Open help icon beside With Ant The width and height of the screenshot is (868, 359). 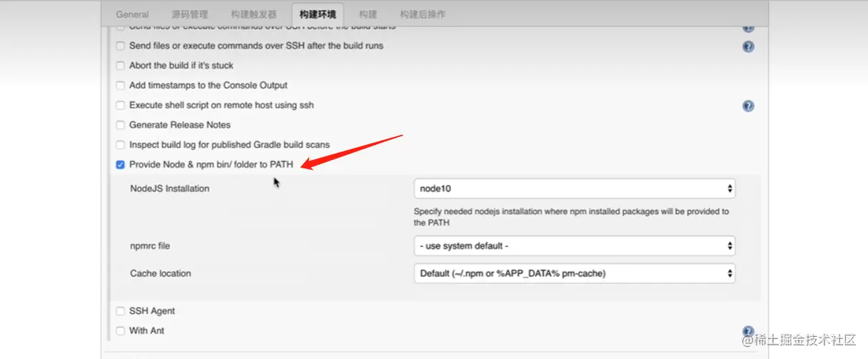click(x=748, y=331)
